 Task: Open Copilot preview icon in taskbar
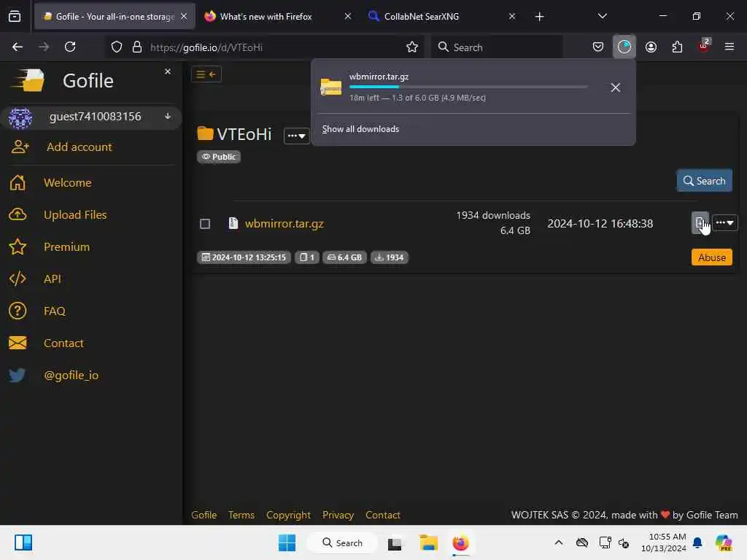(x=724, y=542)
